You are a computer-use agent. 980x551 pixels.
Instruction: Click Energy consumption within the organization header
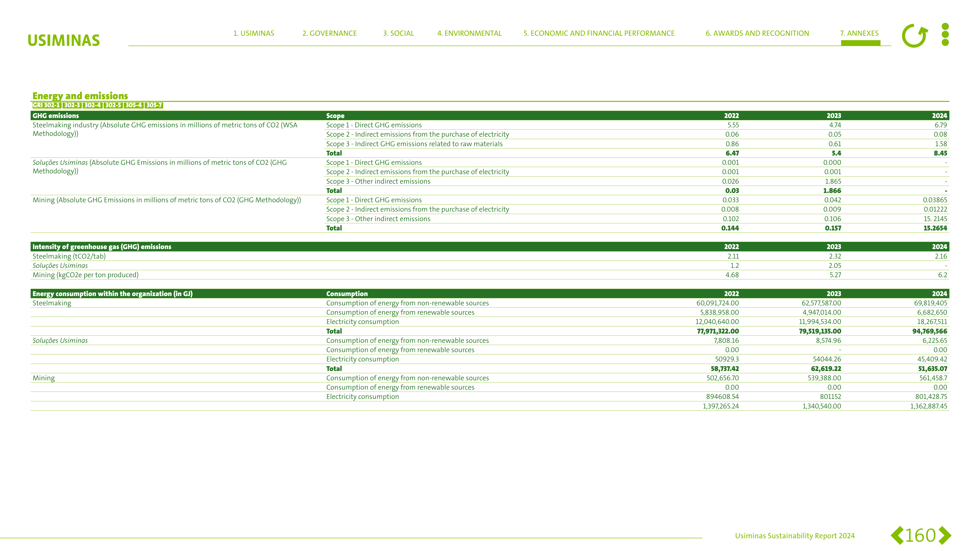[x=113, y=294]
